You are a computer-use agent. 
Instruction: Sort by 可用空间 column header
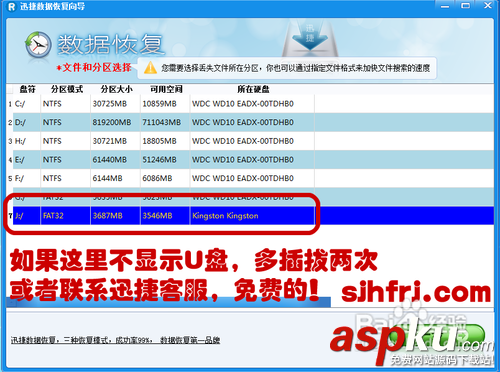tap(166, 89)
